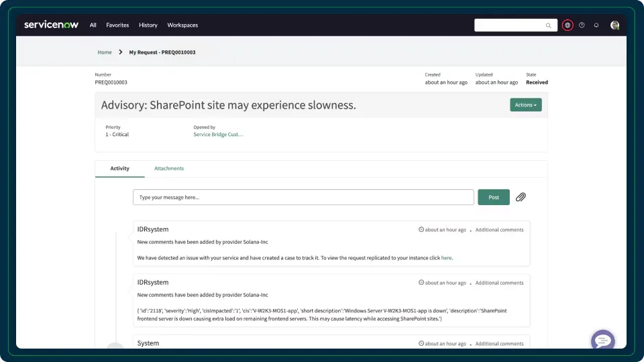Screen dimensions: 644x362
Task: Click the System author name
Action: [148, 343]
